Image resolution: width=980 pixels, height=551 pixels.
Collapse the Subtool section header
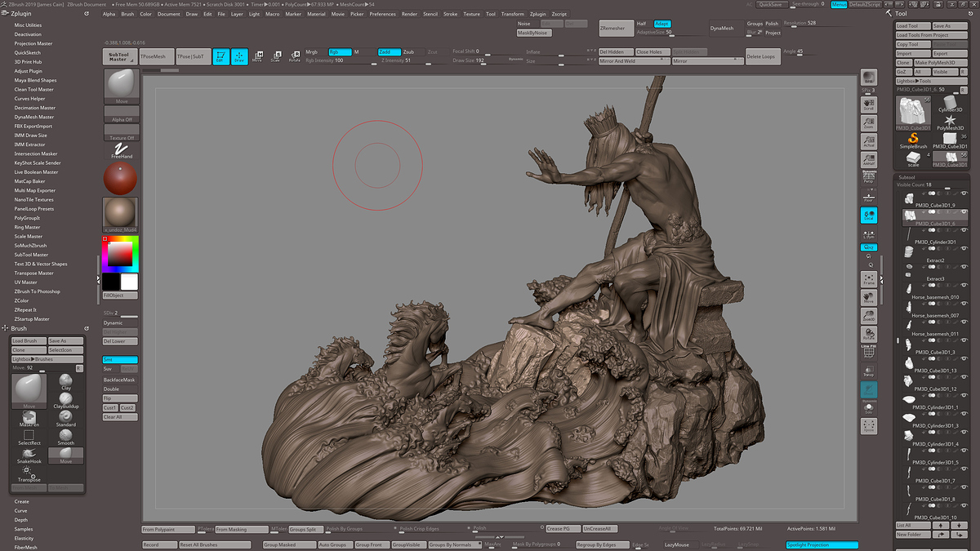(x=907, y=176)
